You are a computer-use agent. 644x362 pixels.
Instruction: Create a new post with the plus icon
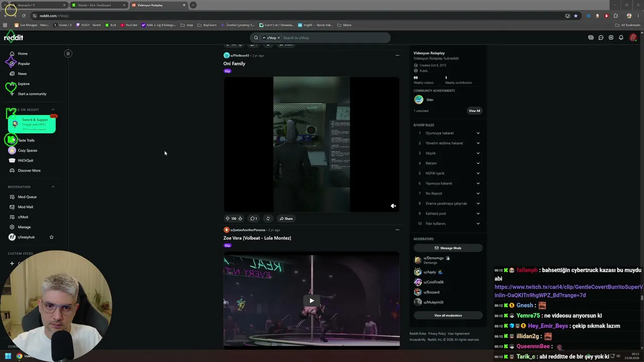(611, 38)
